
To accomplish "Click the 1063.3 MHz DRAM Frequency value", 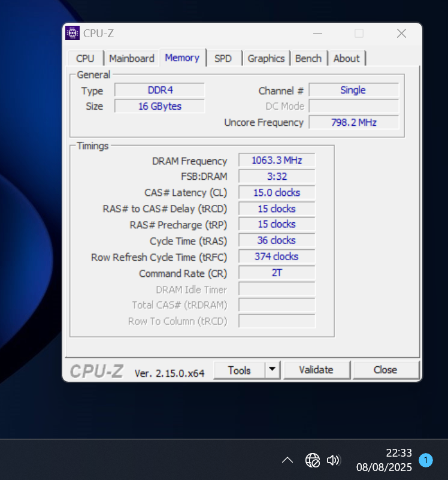I will tap(277, 160).
